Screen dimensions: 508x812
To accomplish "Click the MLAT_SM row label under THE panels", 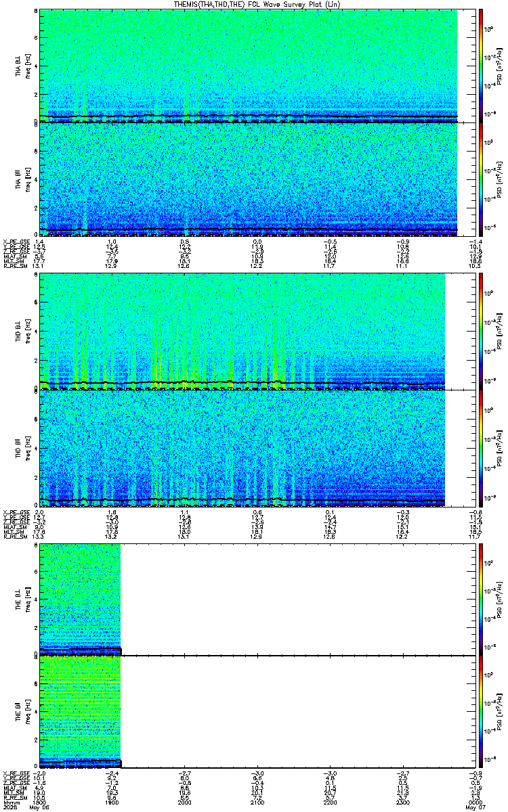I will coord(15,788).
